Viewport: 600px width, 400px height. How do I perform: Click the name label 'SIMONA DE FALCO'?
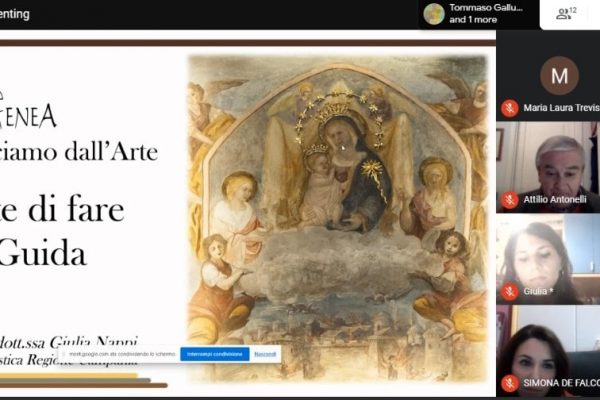tap(561, 383)
